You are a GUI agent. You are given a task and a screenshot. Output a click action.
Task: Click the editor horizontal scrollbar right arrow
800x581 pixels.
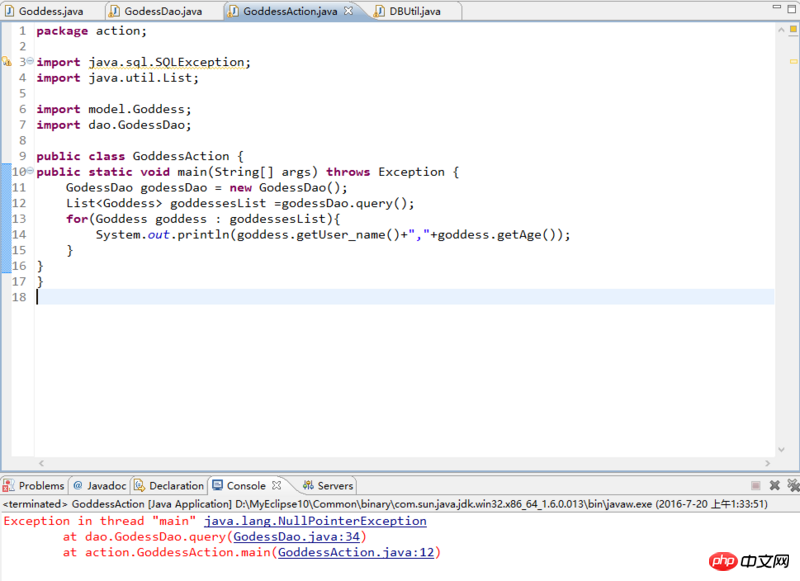point(768,463)
